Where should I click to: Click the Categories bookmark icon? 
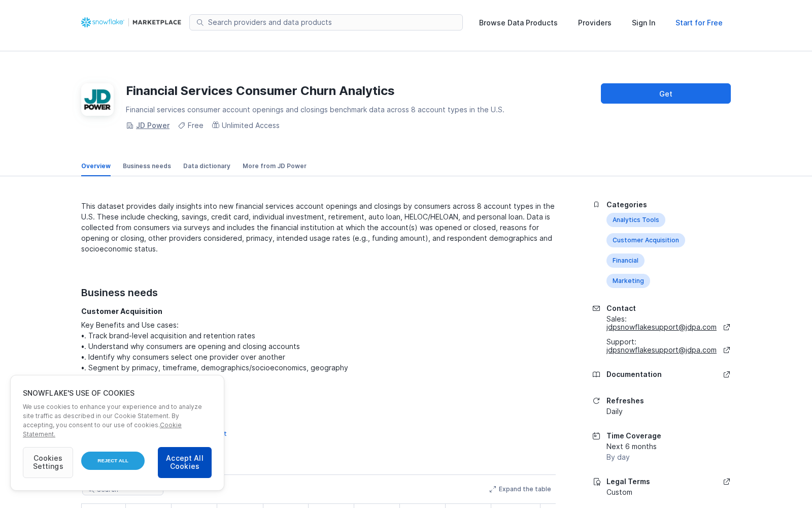point(596,205)
